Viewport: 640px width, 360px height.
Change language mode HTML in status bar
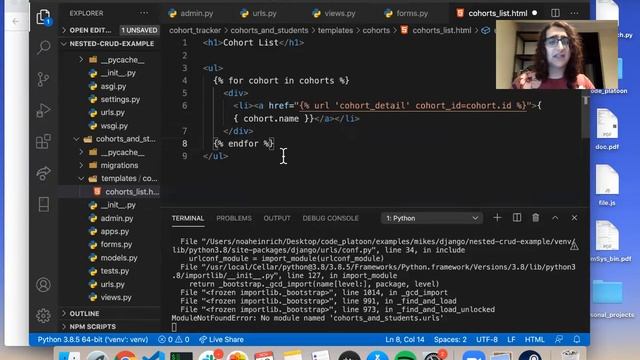534,340
